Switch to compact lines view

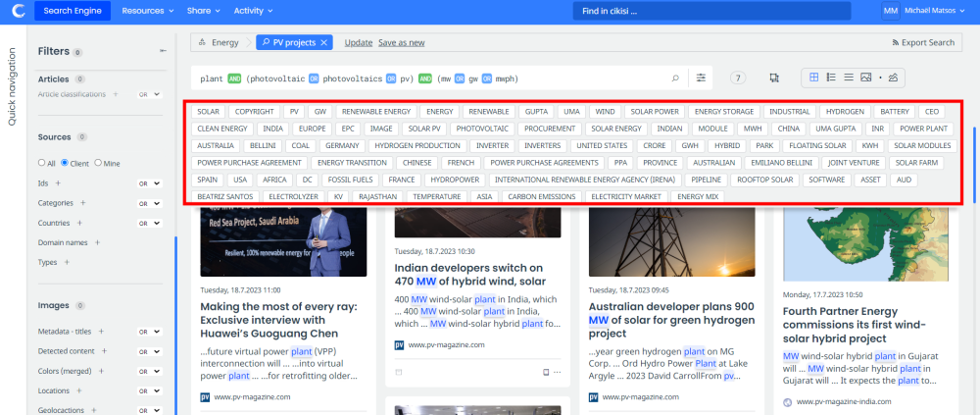pyautogui.click(x=849, y=78)
